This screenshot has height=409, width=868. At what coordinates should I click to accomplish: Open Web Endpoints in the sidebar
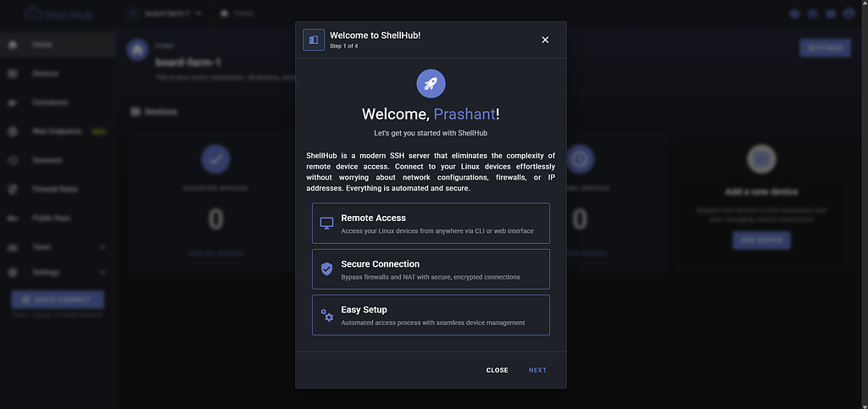tap(58, 131)
